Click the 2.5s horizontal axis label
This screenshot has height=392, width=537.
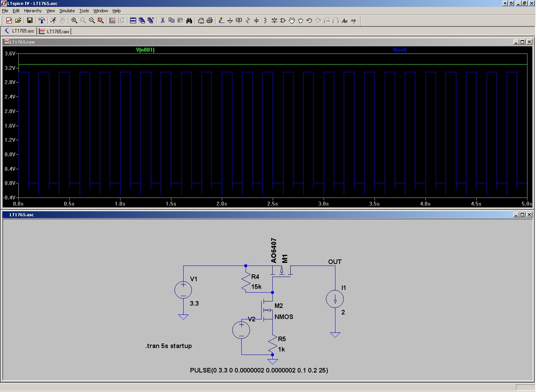pos(273,204)
